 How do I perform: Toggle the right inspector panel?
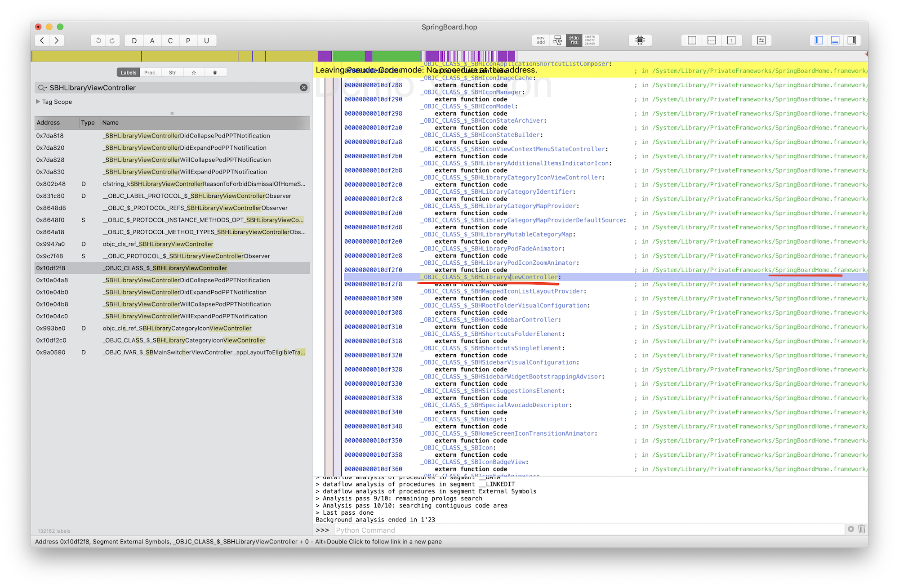pyautogui.click(x=851, y=40)
